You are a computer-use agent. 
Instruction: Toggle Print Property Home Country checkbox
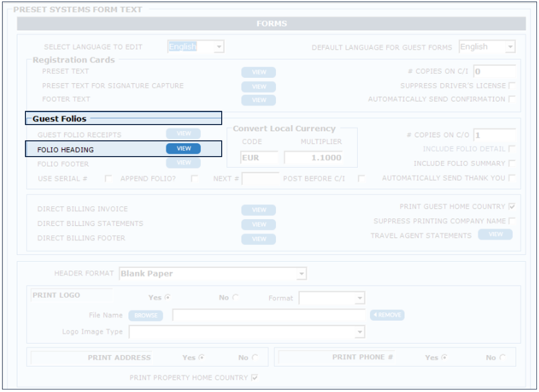[x=255, y=378]
